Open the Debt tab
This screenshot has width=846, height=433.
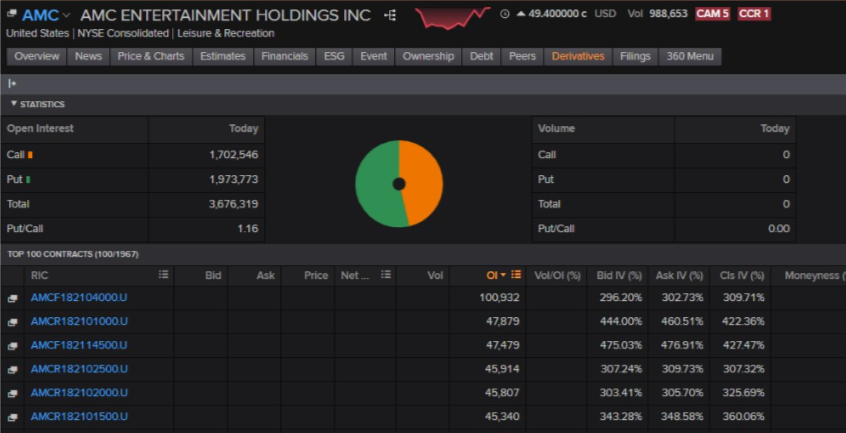(x=481, y=56)
